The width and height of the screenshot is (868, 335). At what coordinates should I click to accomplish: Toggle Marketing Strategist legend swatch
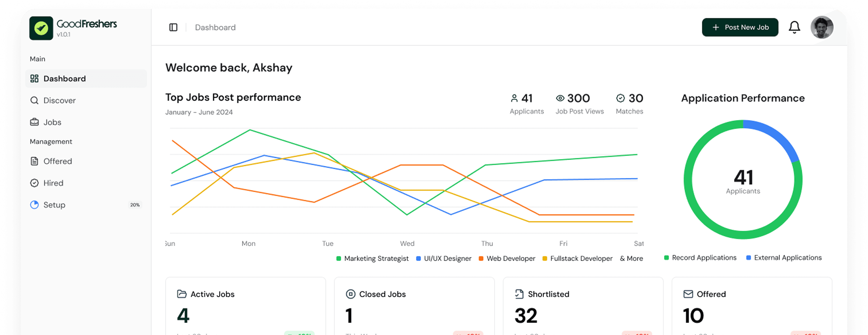(339, 258)
